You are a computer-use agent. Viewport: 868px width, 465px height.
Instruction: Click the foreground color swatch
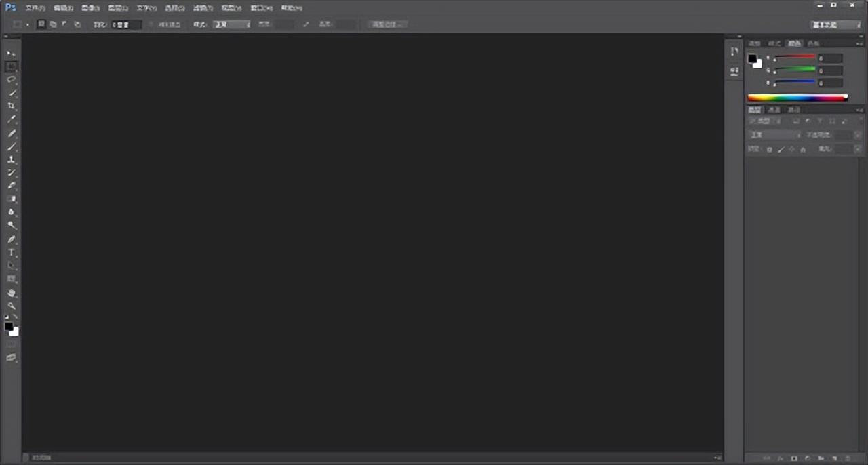tap(10, 327)
